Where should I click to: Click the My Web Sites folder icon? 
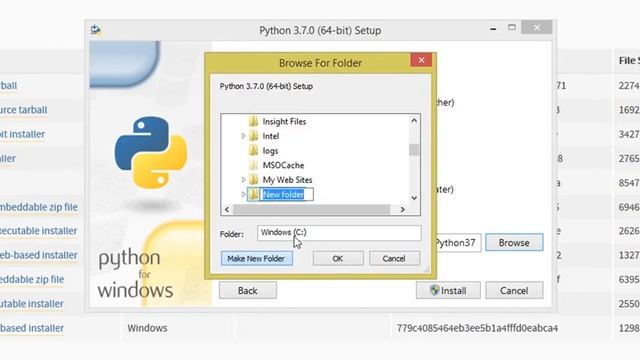click(x=253, y=179)
